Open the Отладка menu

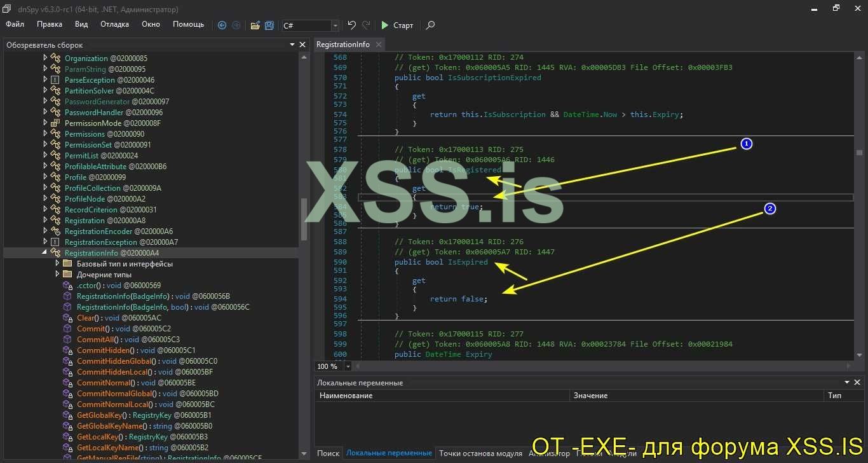tap(114, 24)
